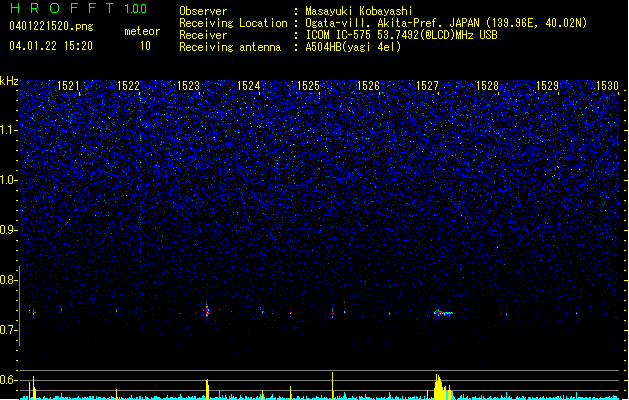The width and height of the screenshot is (629, 400).
Task: Click the 1530 time marker
Action: pos(607,86)
